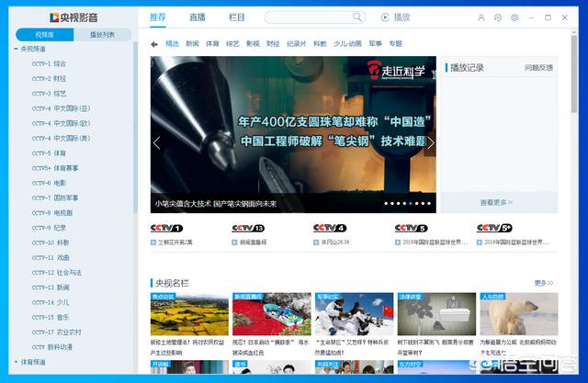Image resolution: width=588 pixels, height=383 pixels.
Task: Select CCTV-11 戏曲 channel
Action: [51, 258]
